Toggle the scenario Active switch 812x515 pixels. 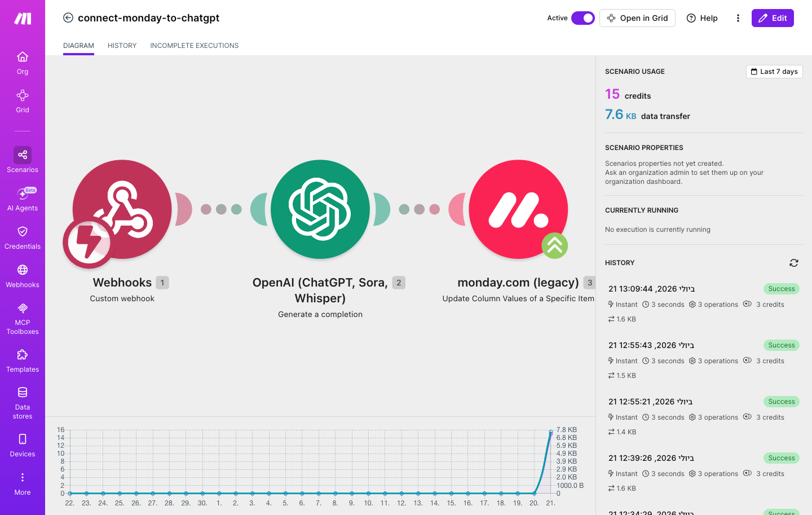click(583, 18)
